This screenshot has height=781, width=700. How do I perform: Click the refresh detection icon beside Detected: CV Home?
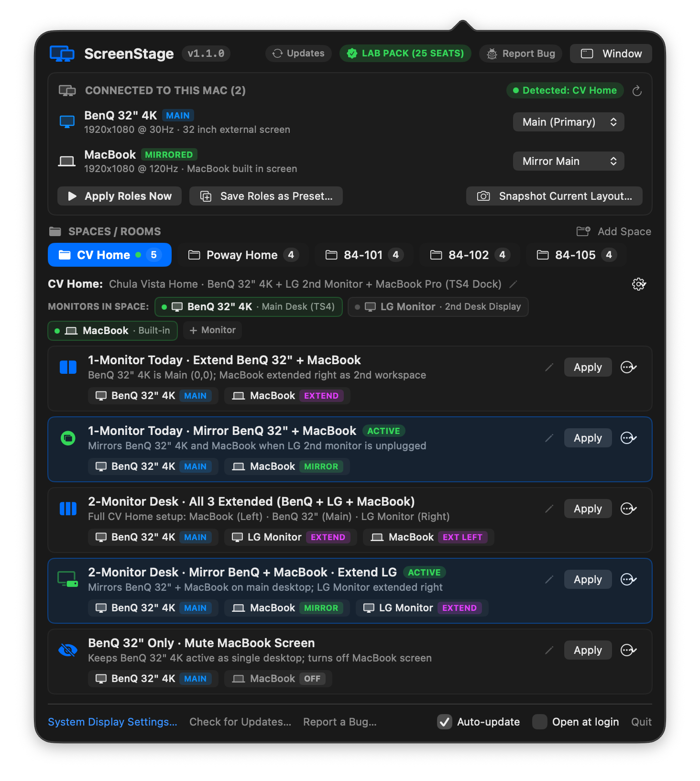click(637, 91)
